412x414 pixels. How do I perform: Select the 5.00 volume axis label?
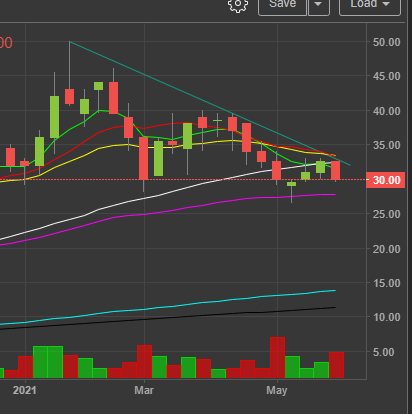point(384,352)
